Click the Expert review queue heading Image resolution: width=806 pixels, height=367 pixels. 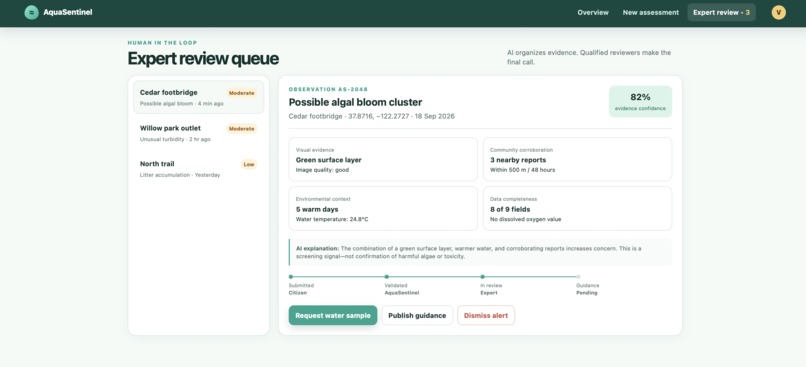click(203, 59)
